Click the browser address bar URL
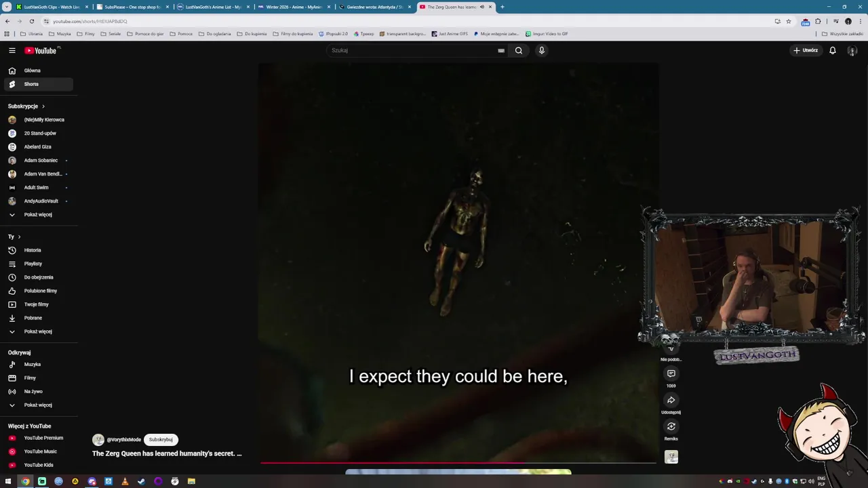This screenshot has height=488, width=868. 90,21
